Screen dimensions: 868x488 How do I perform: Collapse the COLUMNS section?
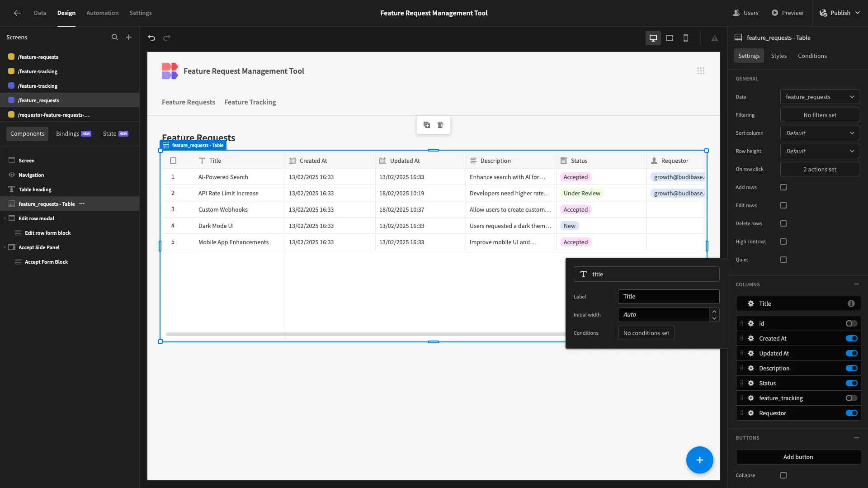point(857,284)
